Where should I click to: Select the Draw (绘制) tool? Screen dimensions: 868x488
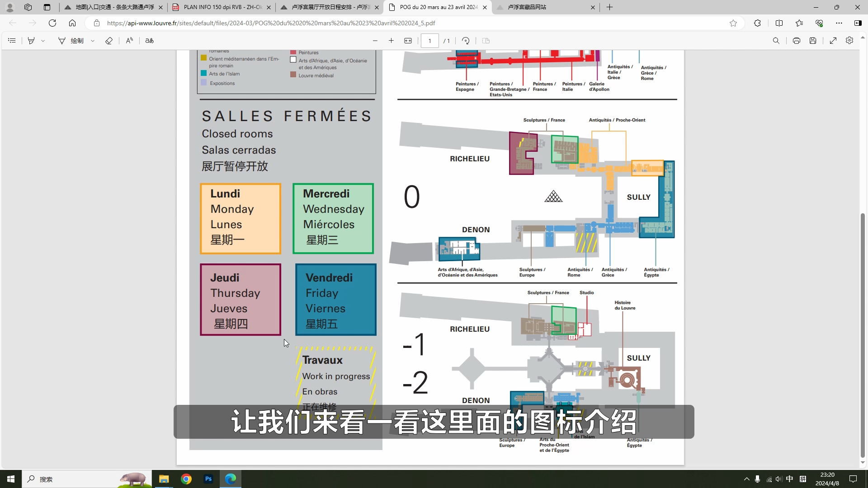coord(71,41)
